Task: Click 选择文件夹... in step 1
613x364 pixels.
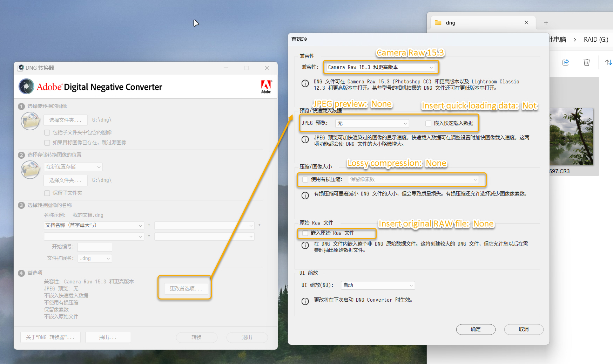Action: click(x=65, y=120)
